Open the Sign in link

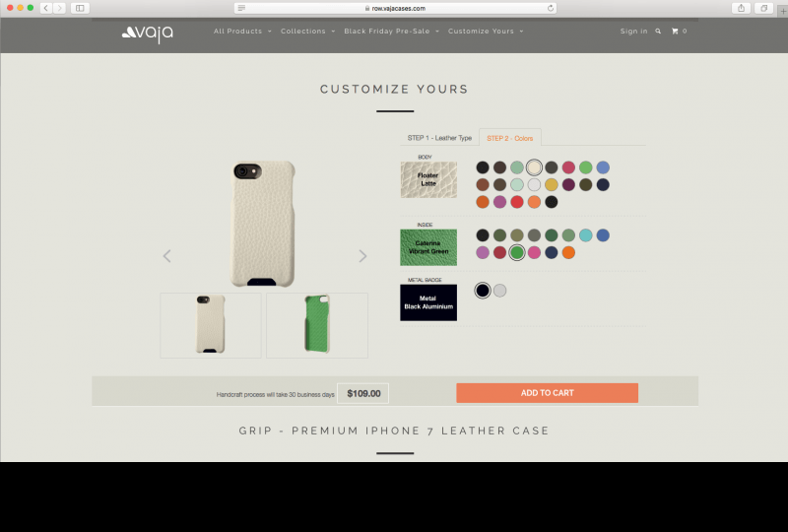633,32
